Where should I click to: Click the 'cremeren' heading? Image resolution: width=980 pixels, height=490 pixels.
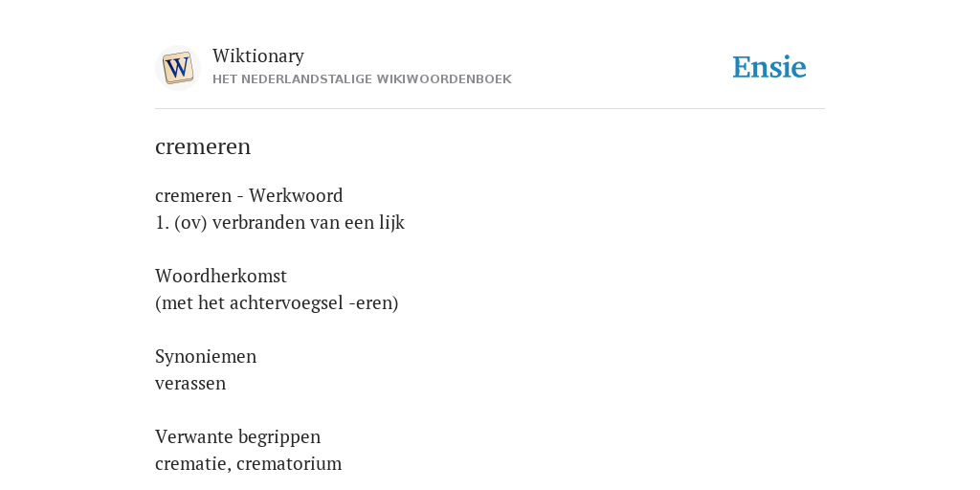[203, 146]
